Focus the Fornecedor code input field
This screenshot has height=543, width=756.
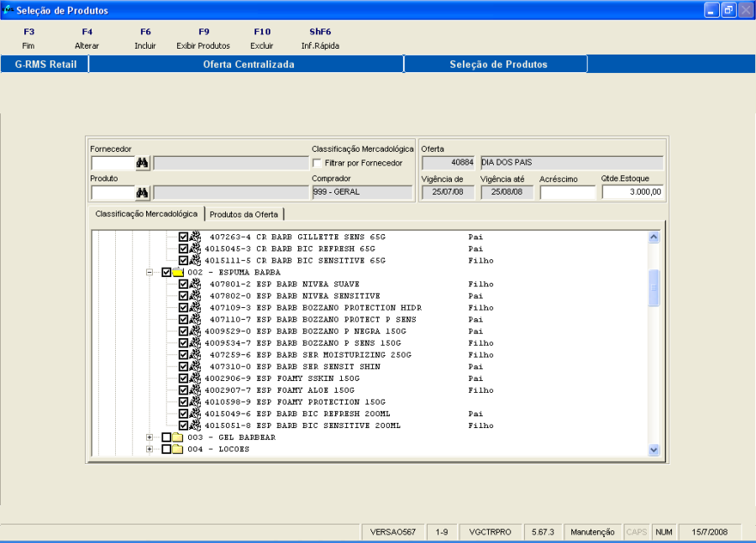pos(113,164)
